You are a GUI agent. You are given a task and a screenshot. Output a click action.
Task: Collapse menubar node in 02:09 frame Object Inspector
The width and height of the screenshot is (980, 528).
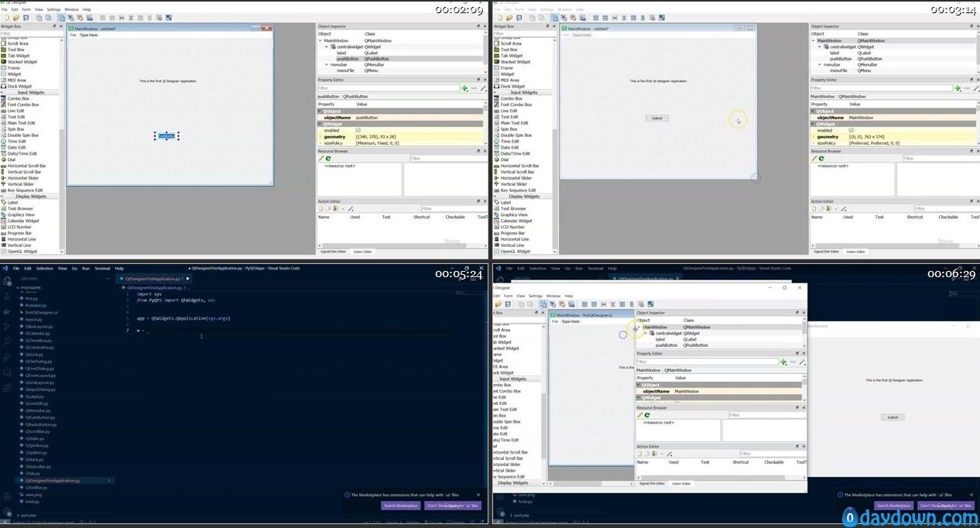click(327, 64)
